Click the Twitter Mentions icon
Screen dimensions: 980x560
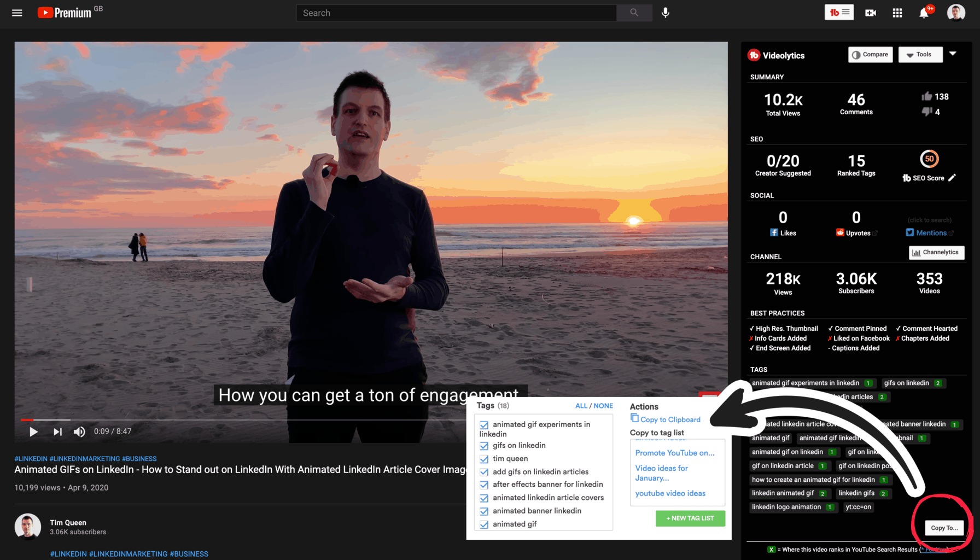(x=909, y=232)
